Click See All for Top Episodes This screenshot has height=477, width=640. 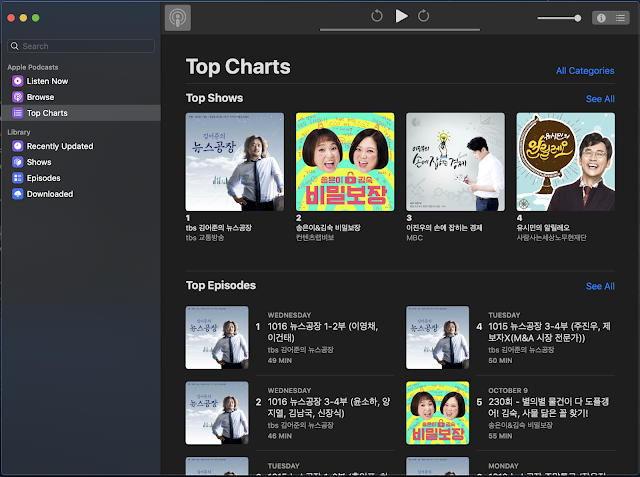pos(600,286)
